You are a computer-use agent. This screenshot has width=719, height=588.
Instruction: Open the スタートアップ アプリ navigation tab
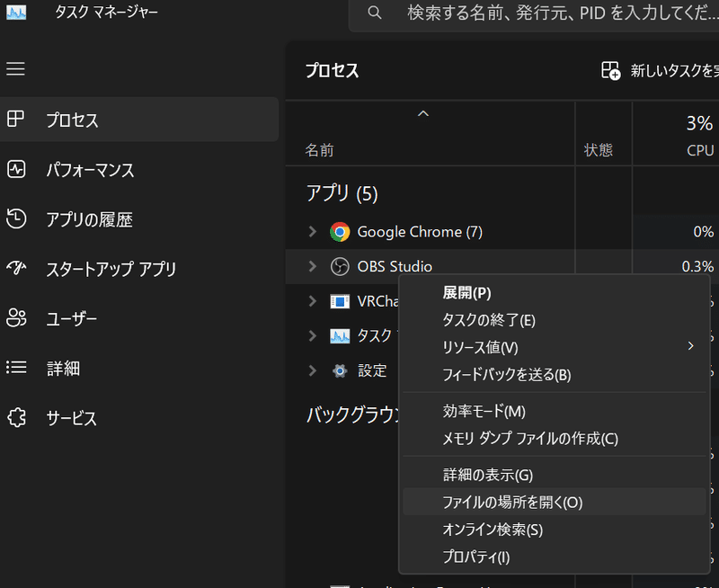tap(139, 269)
